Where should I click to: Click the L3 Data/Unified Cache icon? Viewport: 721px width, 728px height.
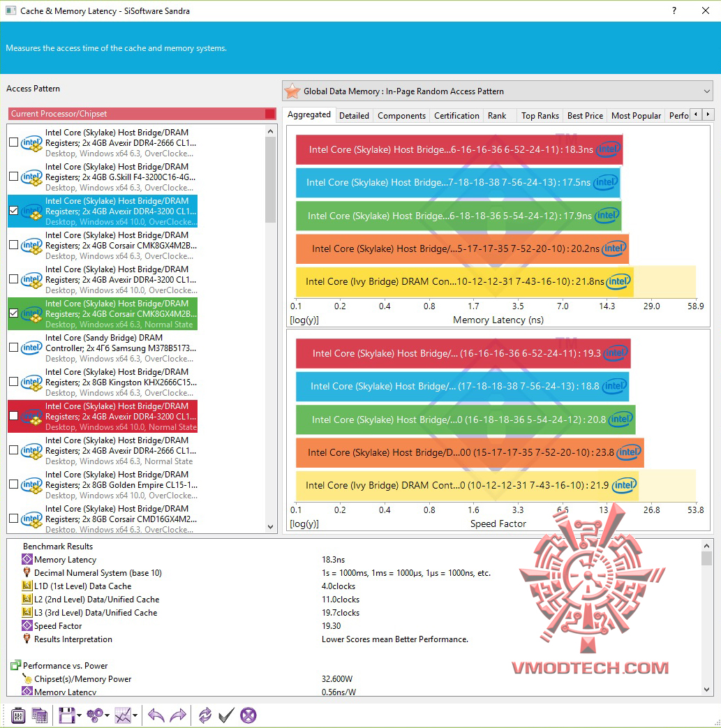(x=27, y=612)
